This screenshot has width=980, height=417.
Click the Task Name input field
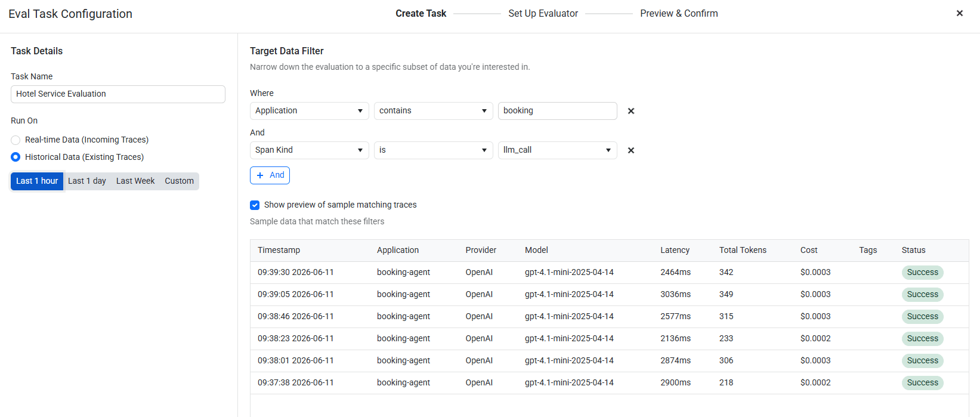point(118,94)
